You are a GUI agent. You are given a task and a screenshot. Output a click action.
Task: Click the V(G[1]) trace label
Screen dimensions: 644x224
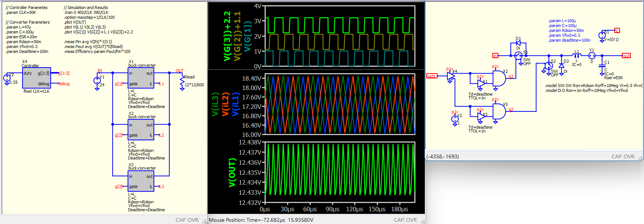click(247, 36)
